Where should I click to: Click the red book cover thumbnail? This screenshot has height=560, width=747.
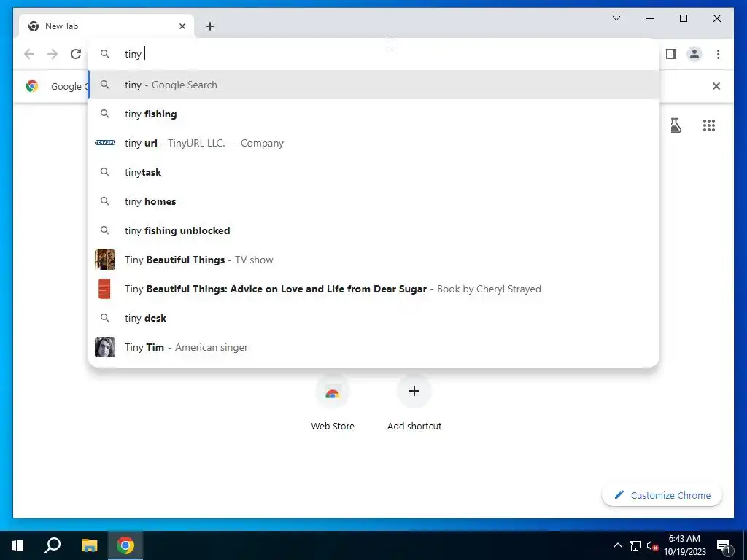pyautogui.click(x=105, y=289)
